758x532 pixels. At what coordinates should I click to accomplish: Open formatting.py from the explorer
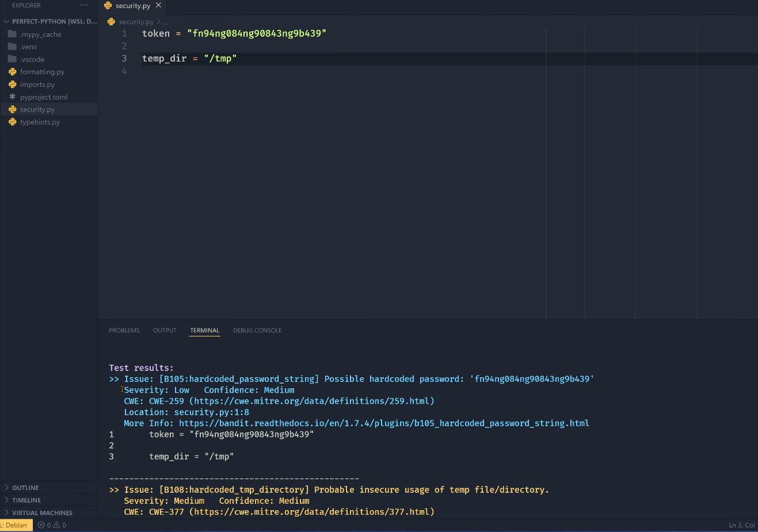coord(42,72)
